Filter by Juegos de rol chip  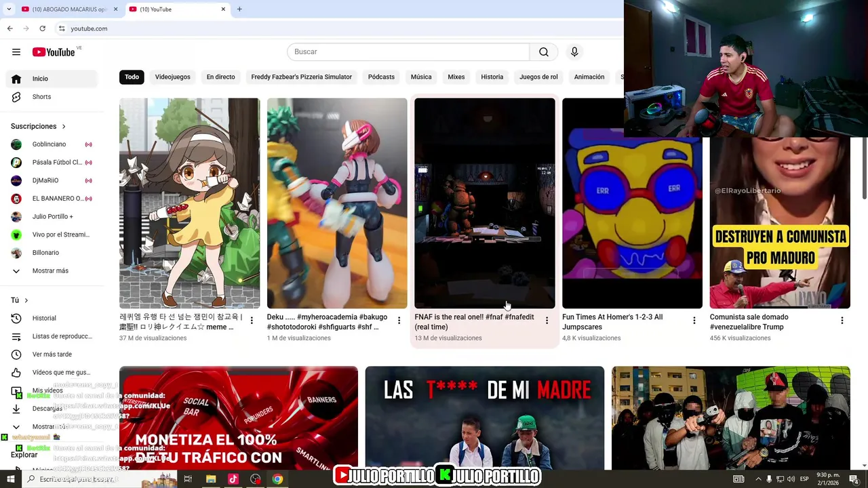pos(538,77)
